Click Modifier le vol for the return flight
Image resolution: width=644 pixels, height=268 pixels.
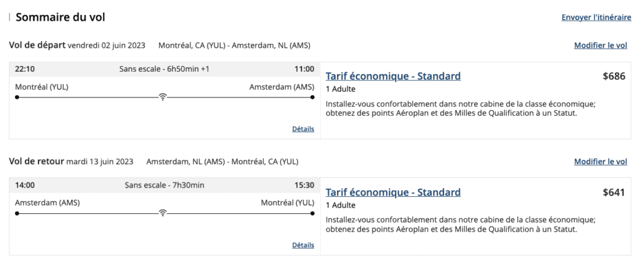[x=600, y=162]
